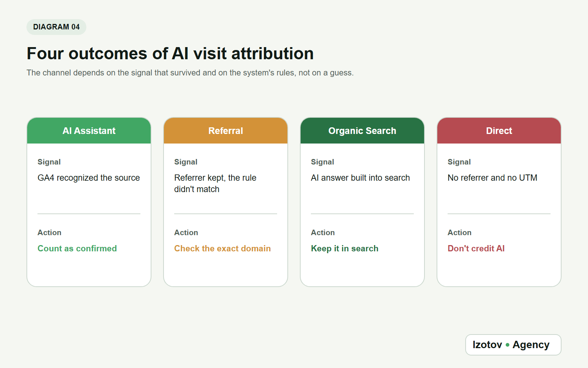The image size is (588, 368).
Task: Select 'GA4 recognized the source' text
Action: [89, 178]
